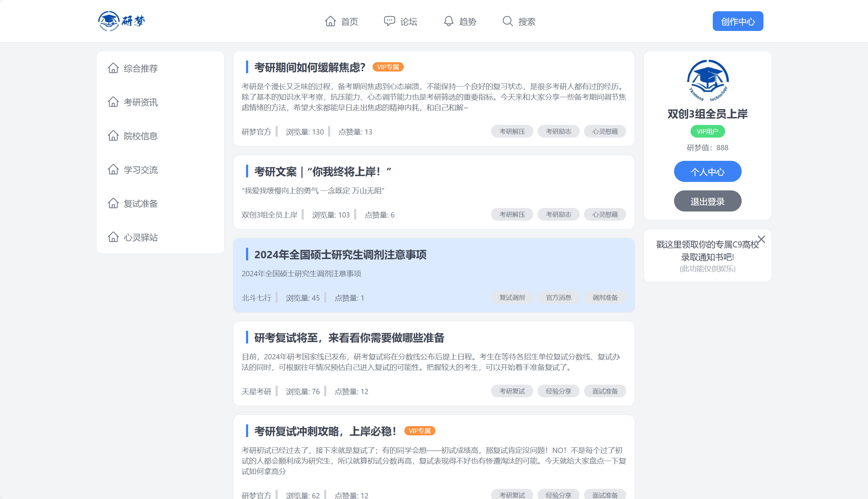Click the 综合推荐 sidebar house icon
The width and height of the screenshot is (868, 499).
coord(113,68)
